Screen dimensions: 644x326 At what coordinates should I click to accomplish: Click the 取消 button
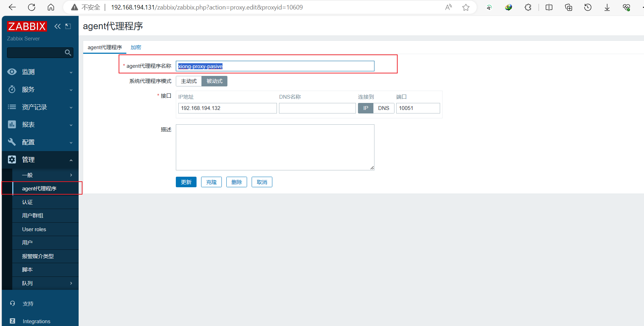pos(262,182)
